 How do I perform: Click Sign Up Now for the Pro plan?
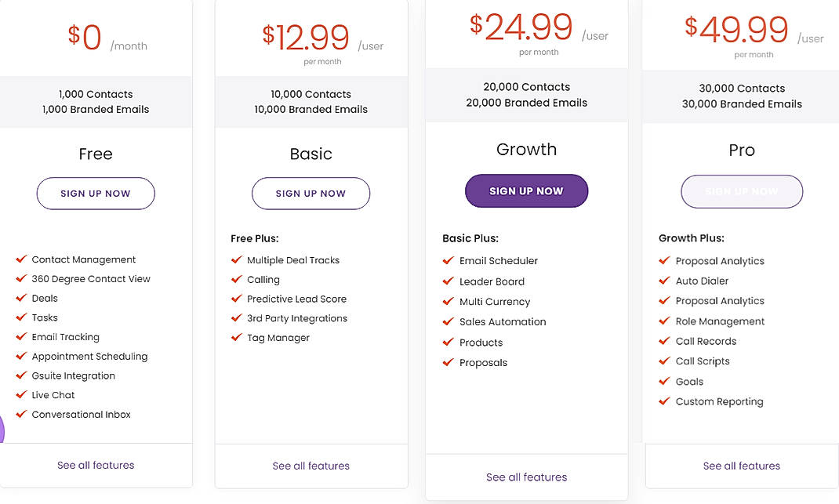[x=741, y=190]
